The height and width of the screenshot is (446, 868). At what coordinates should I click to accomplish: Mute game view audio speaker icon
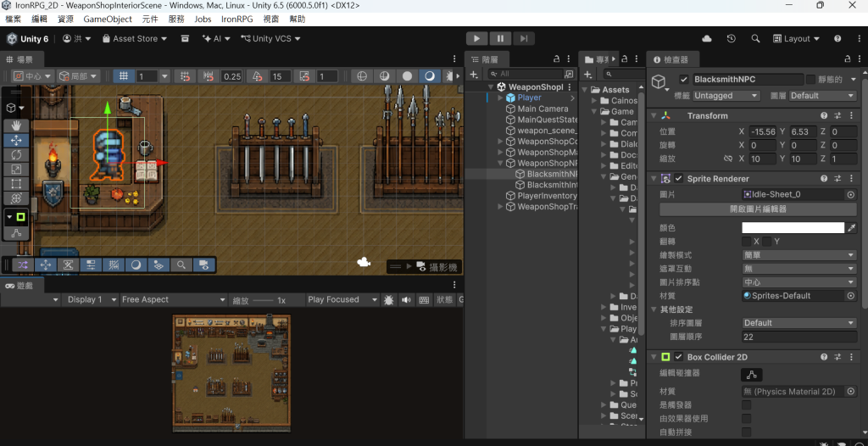pyautogui.click(x=406, y=299)
